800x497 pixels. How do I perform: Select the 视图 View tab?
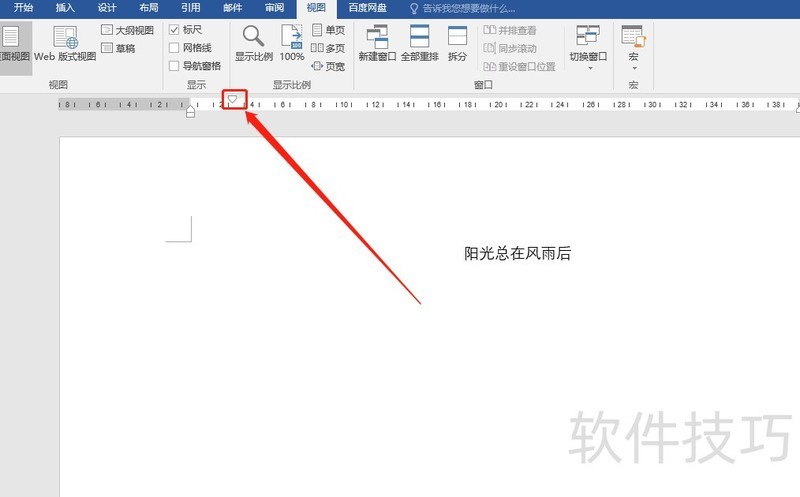(x=316, y=8)
